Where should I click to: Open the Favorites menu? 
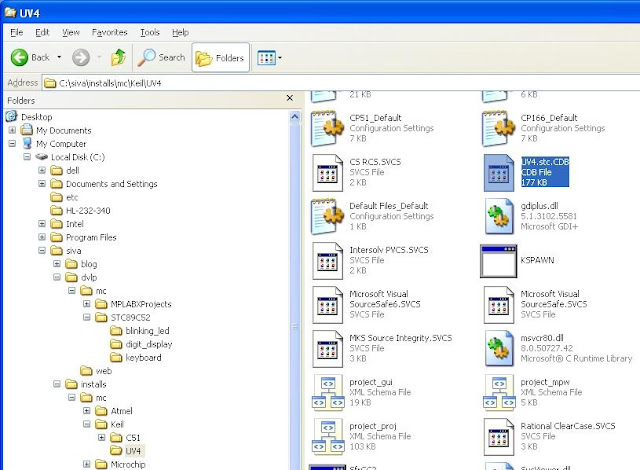coord(109,32)
